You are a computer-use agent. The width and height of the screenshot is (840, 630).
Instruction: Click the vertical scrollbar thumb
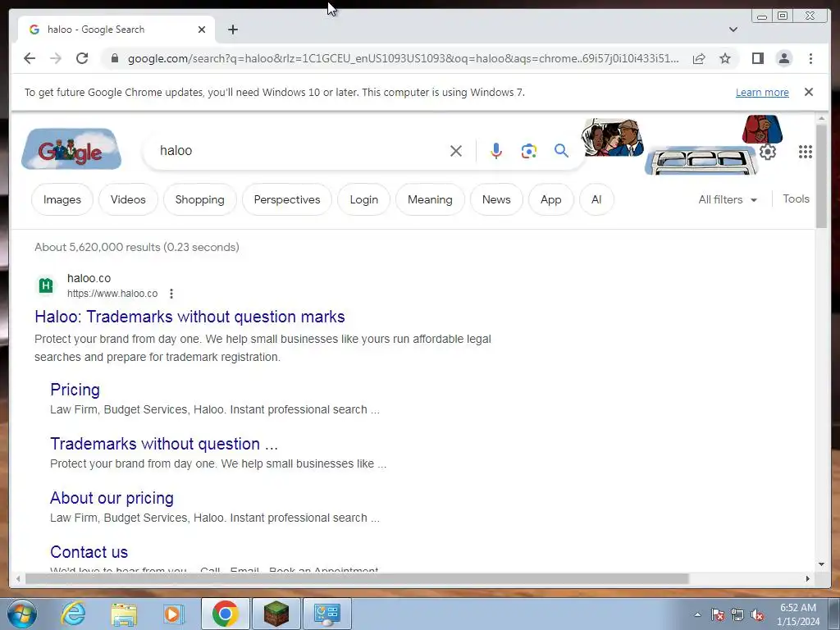click(x=821, y=176)
